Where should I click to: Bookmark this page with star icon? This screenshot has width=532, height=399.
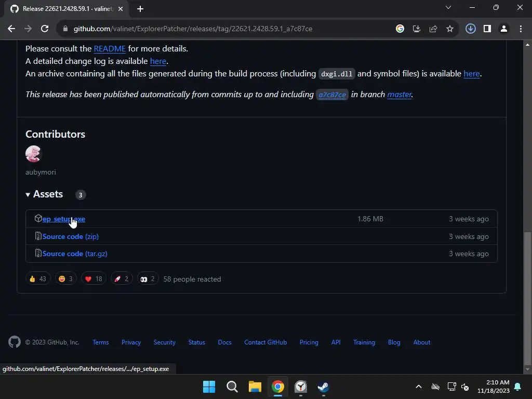coord(449,29)
